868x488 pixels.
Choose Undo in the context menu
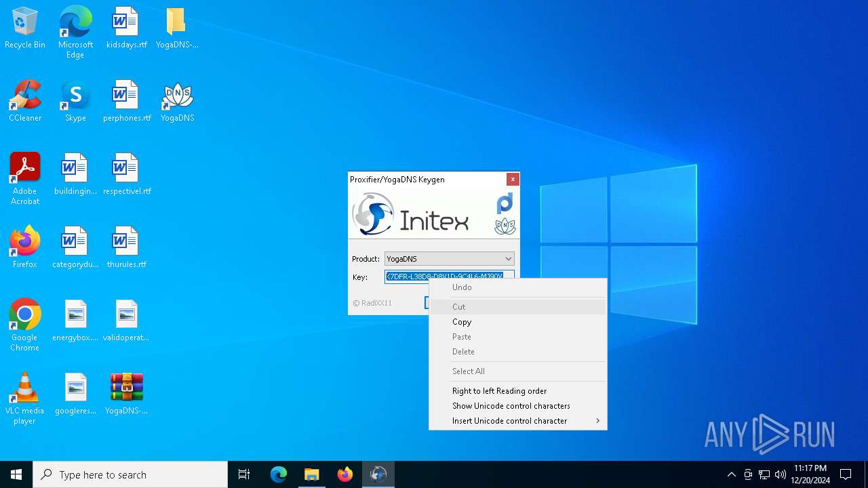[518, 287]
